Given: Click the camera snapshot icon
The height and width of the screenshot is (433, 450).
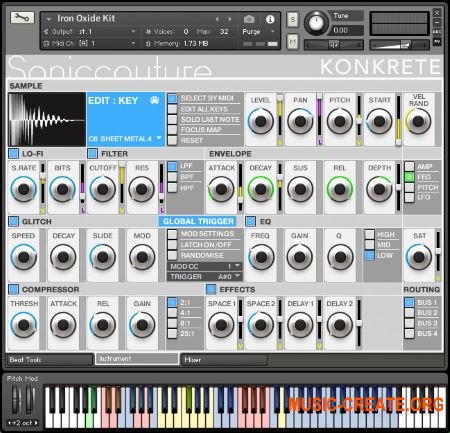Looking at the screenshot, I should pos(249,19).
